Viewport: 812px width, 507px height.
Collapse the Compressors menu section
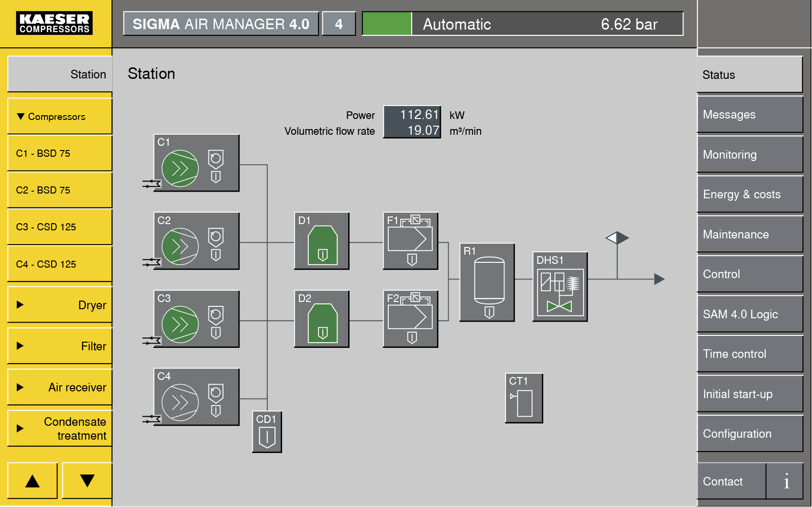[x=59, y=117]
